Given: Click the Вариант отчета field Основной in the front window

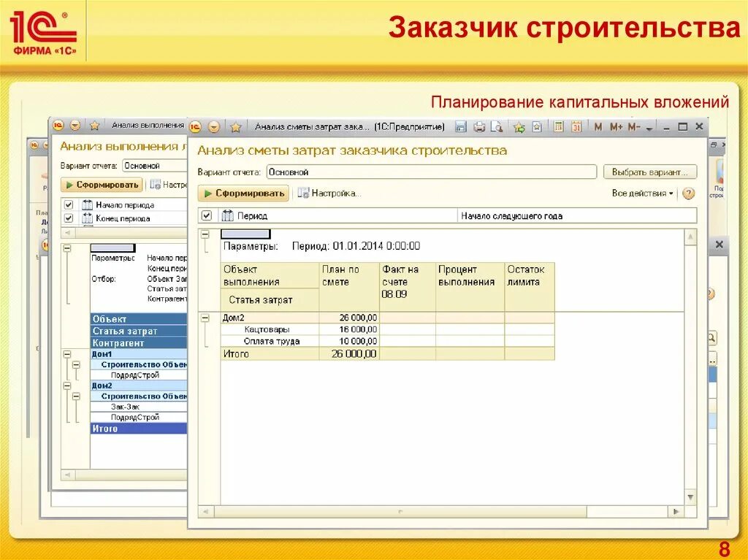Looking at the screenshot, I should pos(431,172).
